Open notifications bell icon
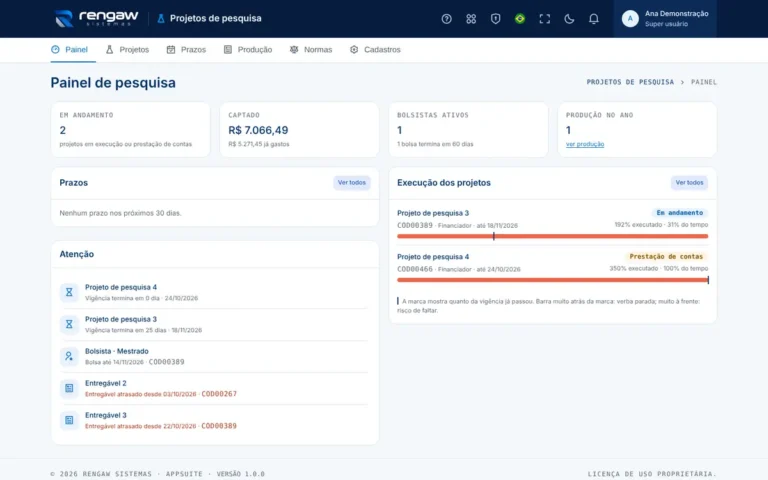This screenshot has width=768, height=480. [x=593, y=19]
